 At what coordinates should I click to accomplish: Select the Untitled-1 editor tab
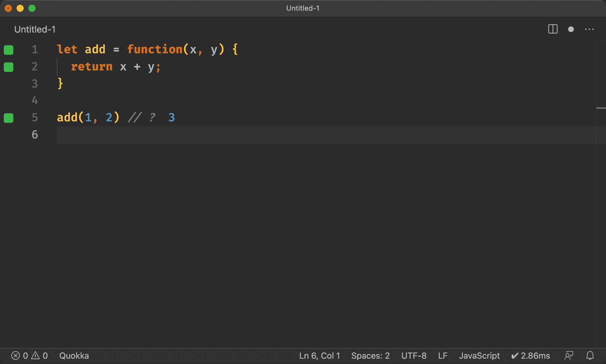[35, 29]
